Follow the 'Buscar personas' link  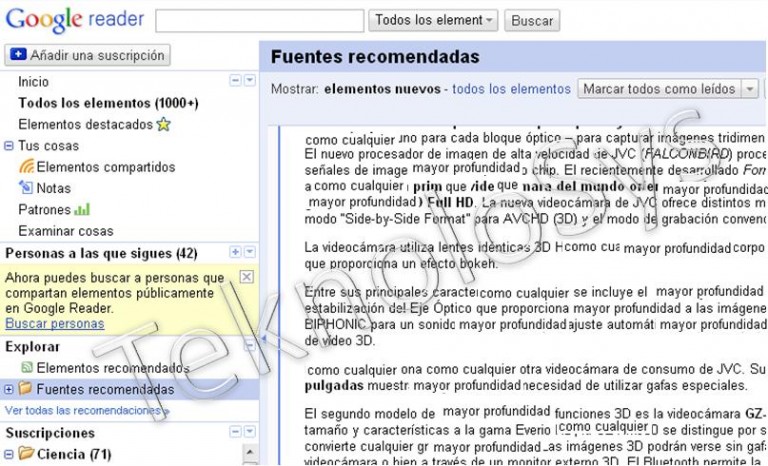pos(55,323)
